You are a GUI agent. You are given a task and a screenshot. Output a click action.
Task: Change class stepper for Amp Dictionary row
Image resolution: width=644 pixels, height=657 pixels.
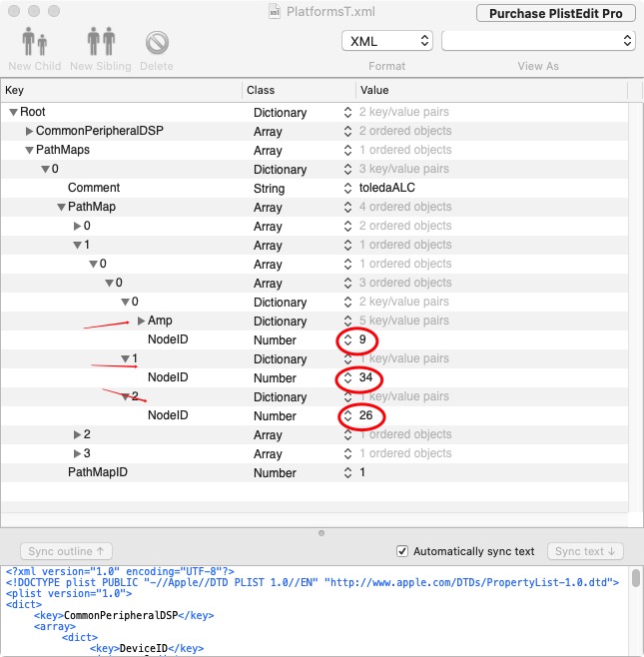[x=347, y=321]
